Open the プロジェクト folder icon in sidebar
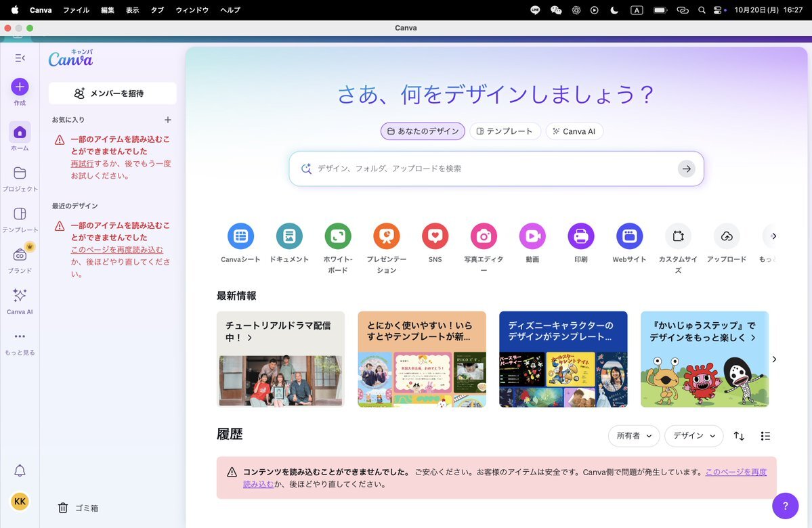 (20, 173)
